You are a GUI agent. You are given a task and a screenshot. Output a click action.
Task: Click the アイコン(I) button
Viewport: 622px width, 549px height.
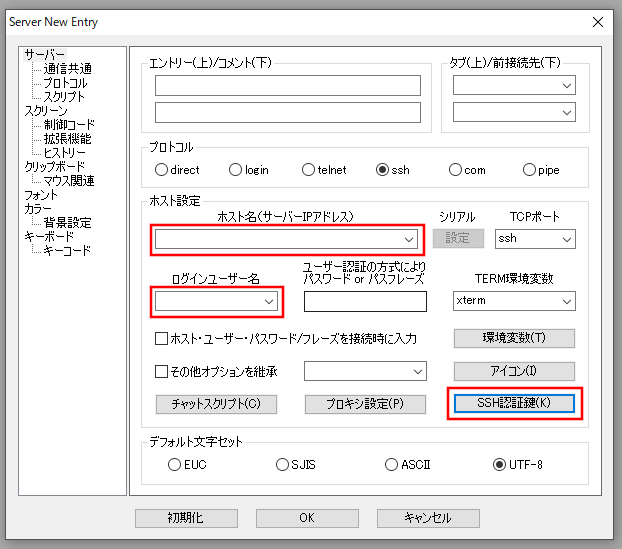coord(514,371)
